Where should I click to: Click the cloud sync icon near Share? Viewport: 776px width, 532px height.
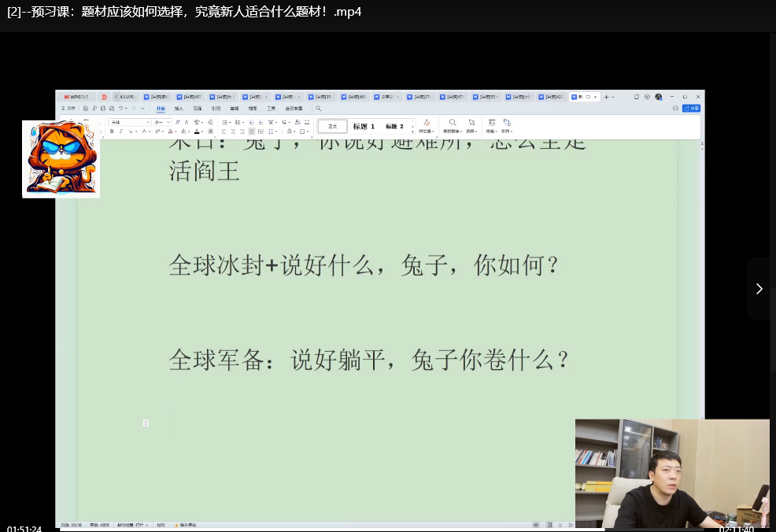pos(675,109)
